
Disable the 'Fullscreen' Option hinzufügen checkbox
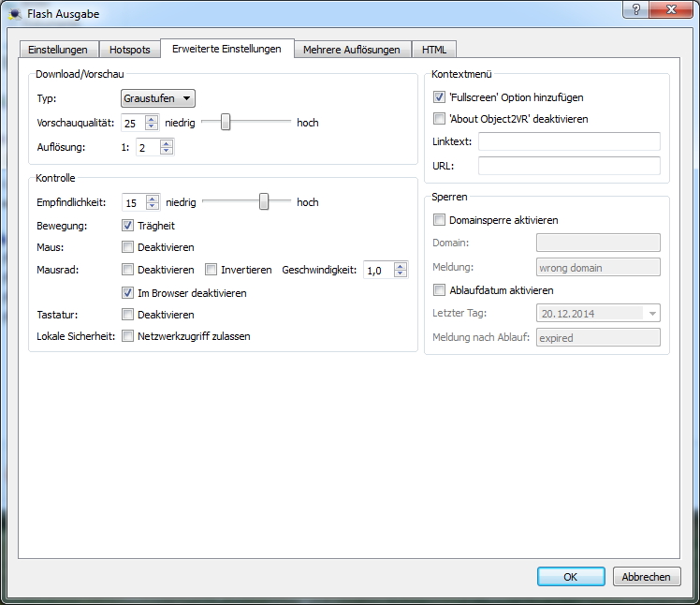(440, 97)
